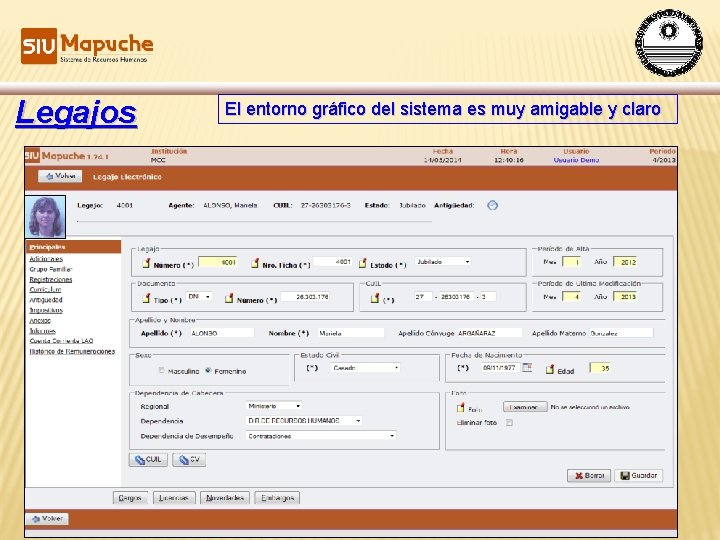Click the icon beside Legajo Numero field
The height and width of the screenshot is (540, 720).
146,263
